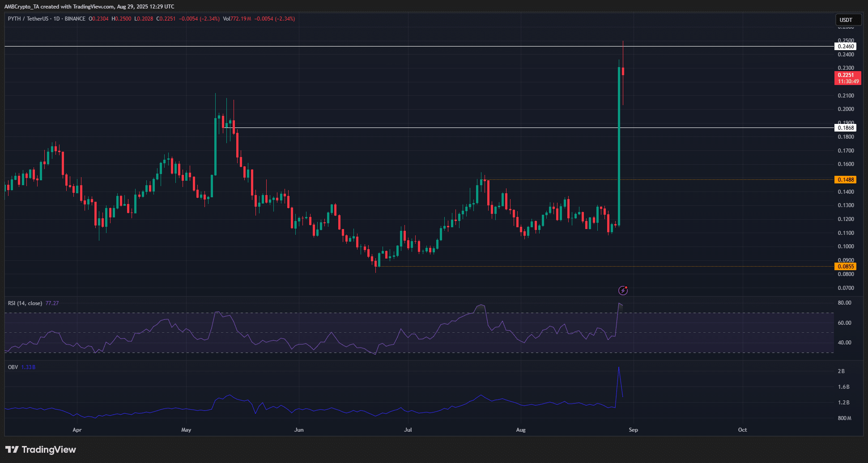The width and height of the screenshot is (868, 463).
Task: Click the Vol 772.19M volume readout
Action: [x=237, y=19]
